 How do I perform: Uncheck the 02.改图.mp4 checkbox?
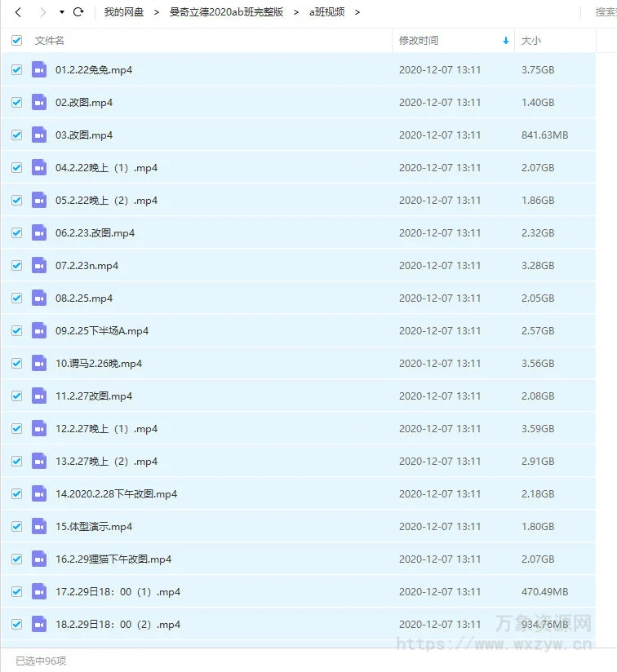coord(17,103)
